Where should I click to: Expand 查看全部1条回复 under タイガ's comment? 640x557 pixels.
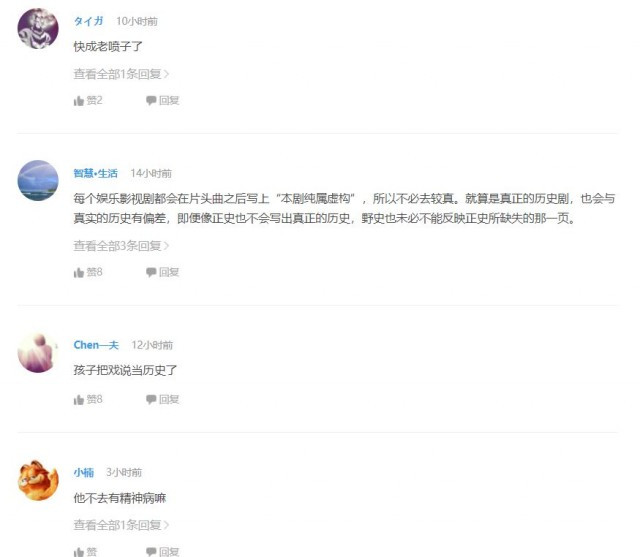click(121, 74)
